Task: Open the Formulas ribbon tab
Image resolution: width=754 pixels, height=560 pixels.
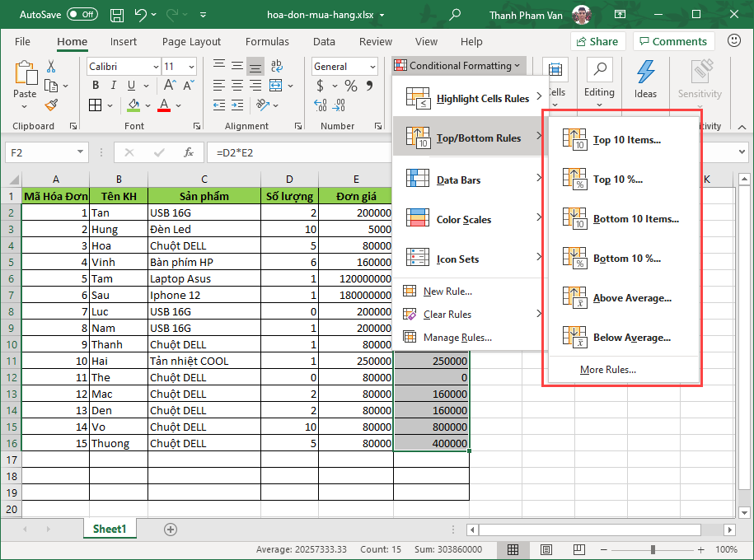Action: 267,42
